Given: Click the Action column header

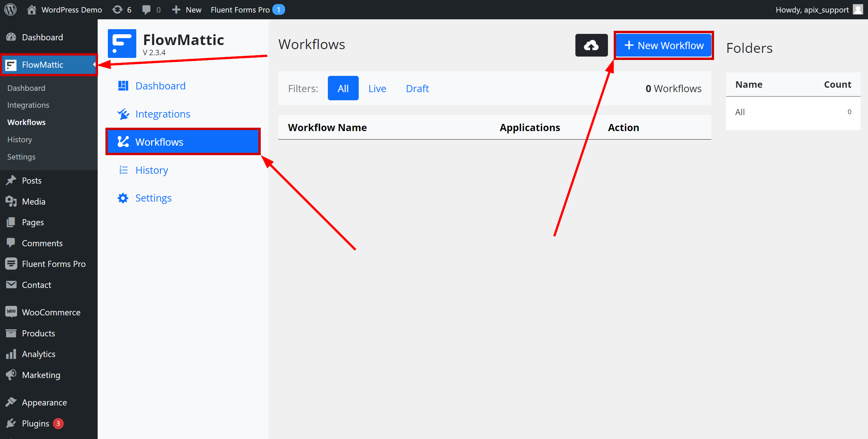Looking at the screenshot, I should pyautogui.click(x=624, y=127).
